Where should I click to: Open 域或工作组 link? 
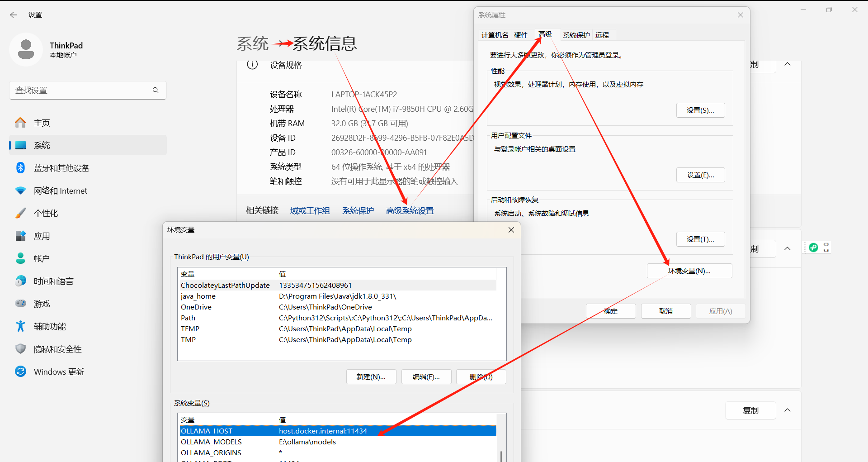point(310,210)
